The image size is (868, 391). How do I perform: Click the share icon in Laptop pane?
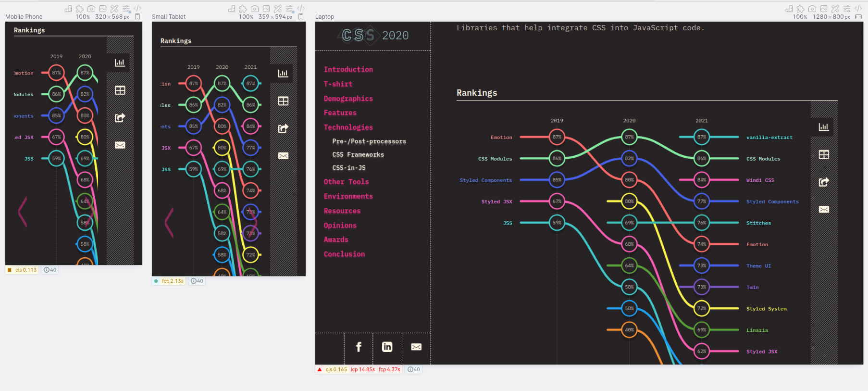[x=824, y=182]
